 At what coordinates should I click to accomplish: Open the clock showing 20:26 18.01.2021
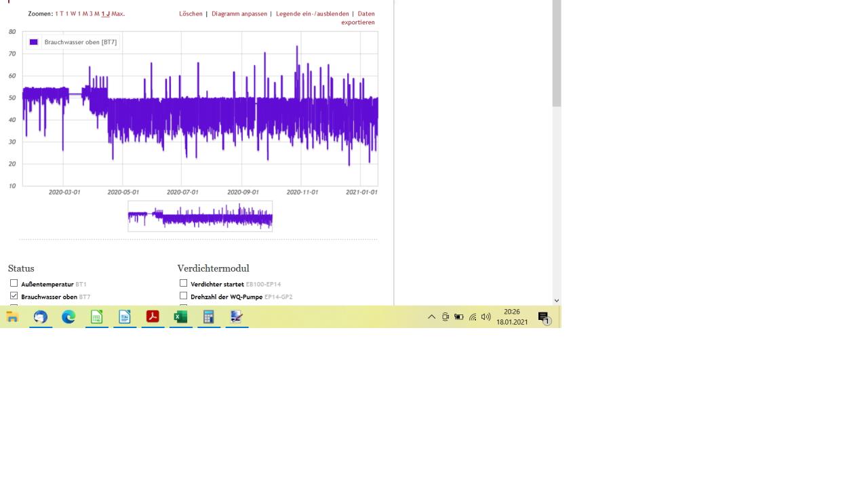click(x=512, y=317)
